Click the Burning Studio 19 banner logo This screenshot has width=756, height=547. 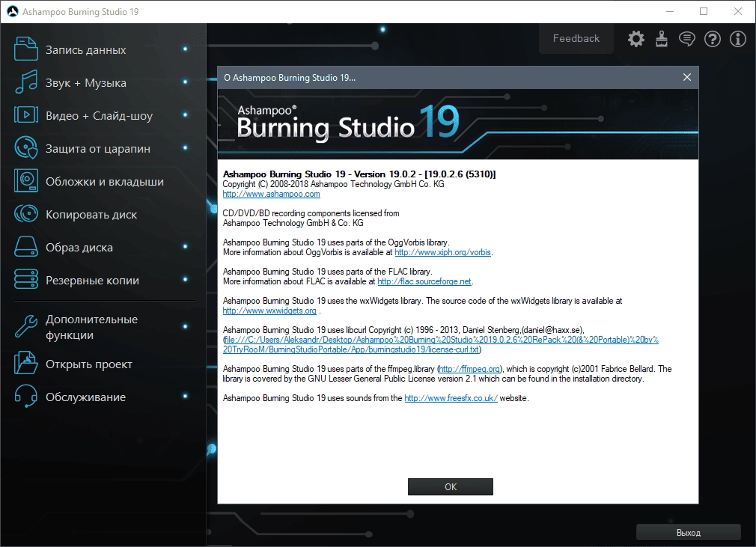[x=348, y=123]
